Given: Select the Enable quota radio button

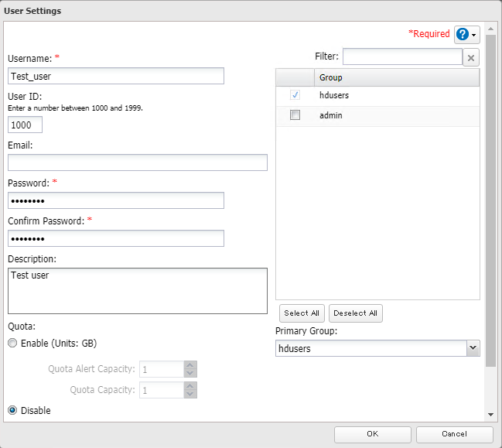Looking at the screenshot, I should (x=12, y=343).
